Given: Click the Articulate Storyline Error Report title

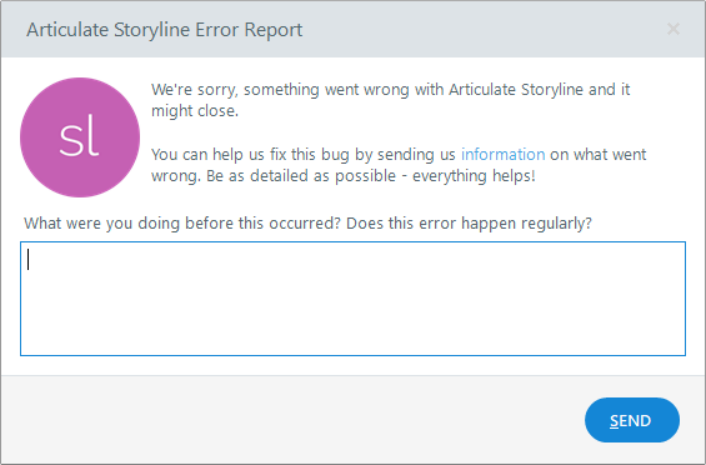Looking at the screenshot, I should pos(164,29).
